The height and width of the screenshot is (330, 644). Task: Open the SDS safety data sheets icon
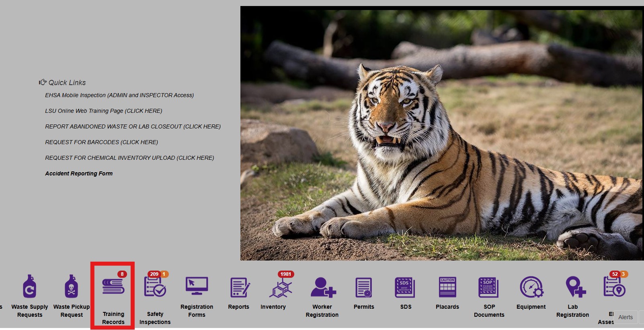pyautogui.click(x=405, y=287)
